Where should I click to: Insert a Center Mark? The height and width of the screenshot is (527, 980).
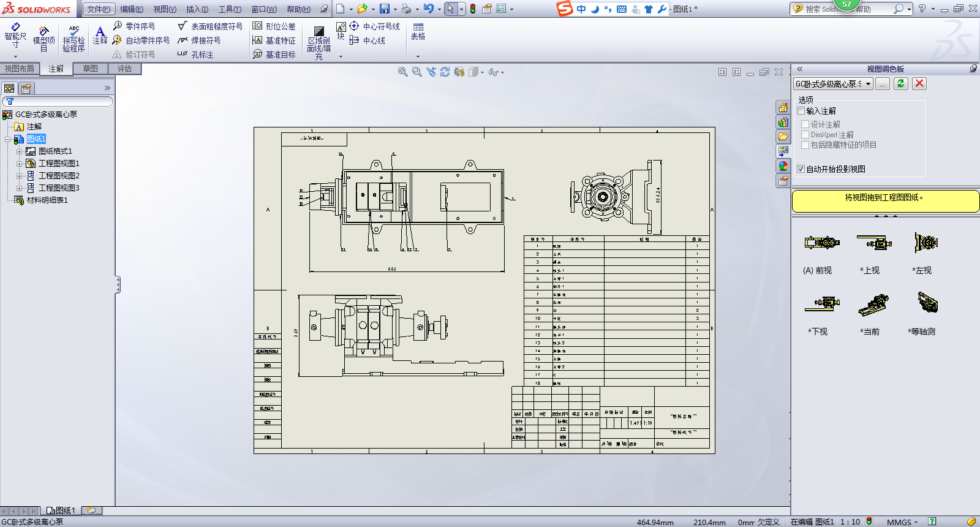[x=374, y=26]
